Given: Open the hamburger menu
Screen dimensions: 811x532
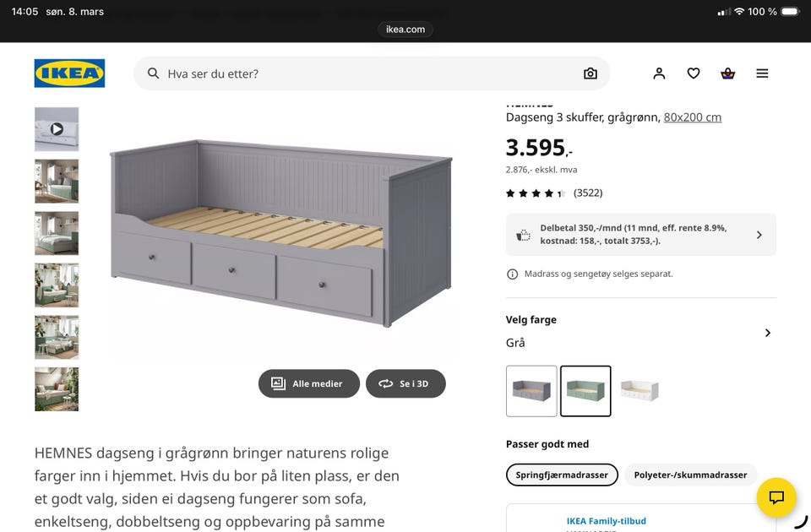Looking at the screenshot, I should (762, 73).
